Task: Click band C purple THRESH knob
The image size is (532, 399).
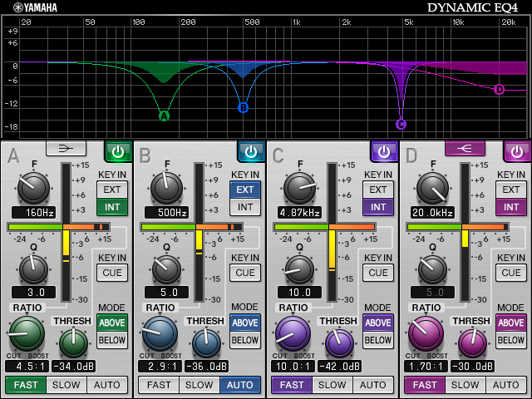Action: tap(340, 343)
